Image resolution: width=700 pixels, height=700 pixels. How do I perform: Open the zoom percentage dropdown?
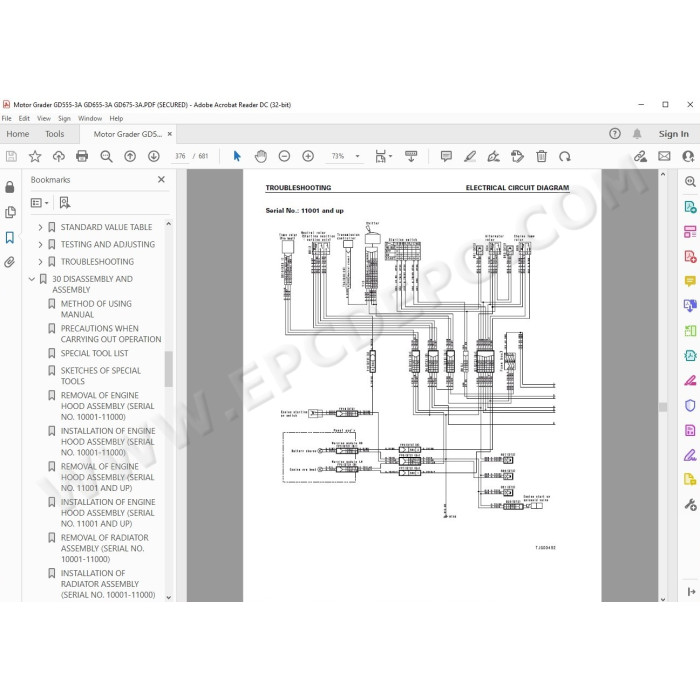pos(357,156)
